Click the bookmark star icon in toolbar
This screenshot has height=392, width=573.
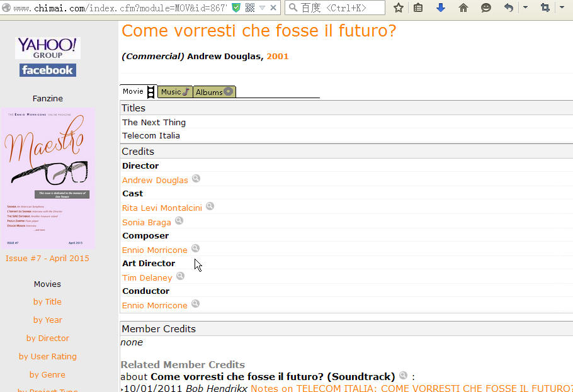(399, 8)
